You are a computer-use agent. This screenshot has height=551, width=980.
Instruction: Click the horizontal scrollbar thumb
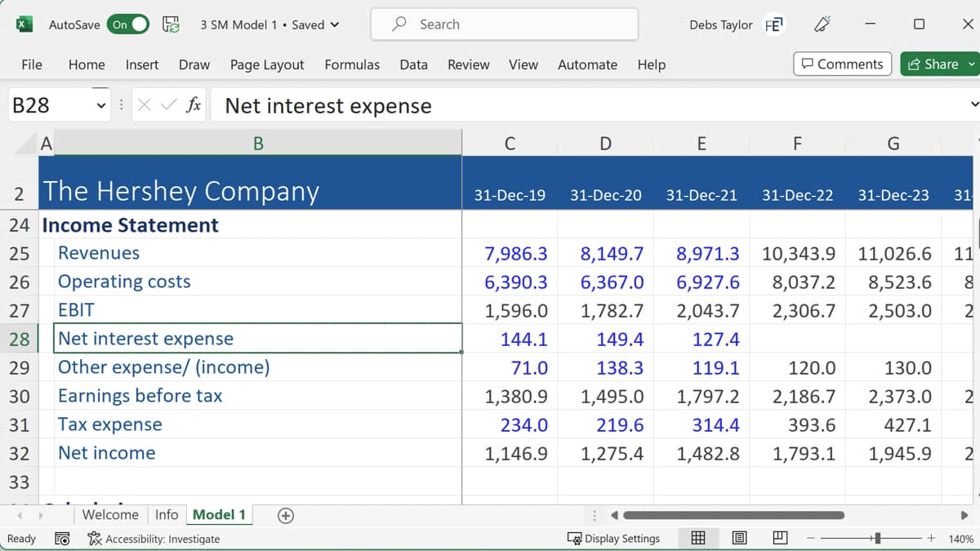click(x=733, y=515)
